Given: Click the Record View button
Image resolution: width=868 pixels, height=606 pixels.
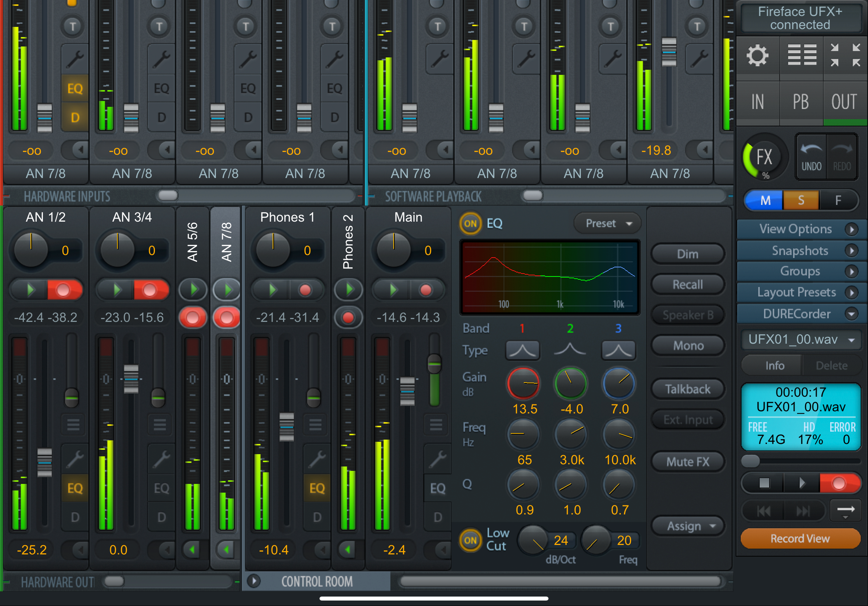Looking at the screenshot, I should (800, 538).
